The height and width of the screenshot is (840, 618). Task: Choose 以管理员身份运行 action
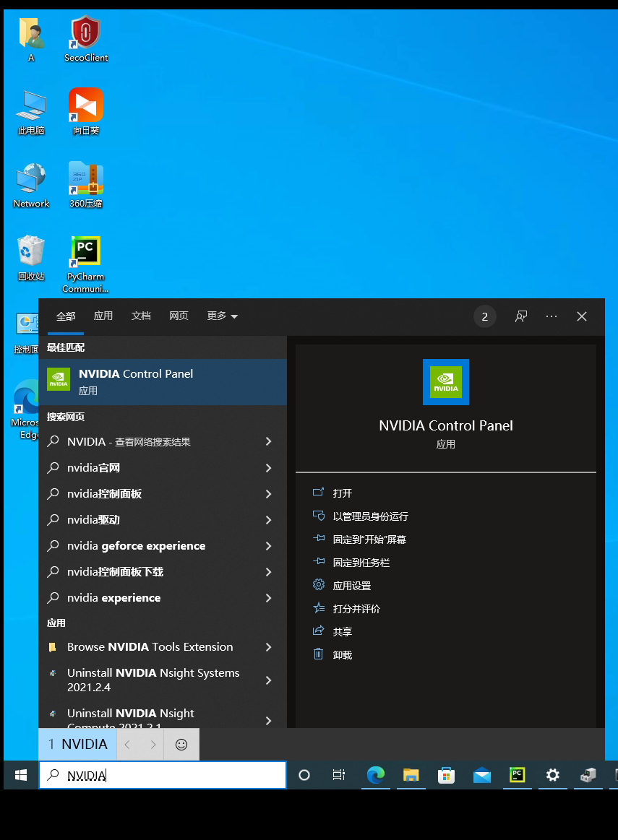(360, 516)
